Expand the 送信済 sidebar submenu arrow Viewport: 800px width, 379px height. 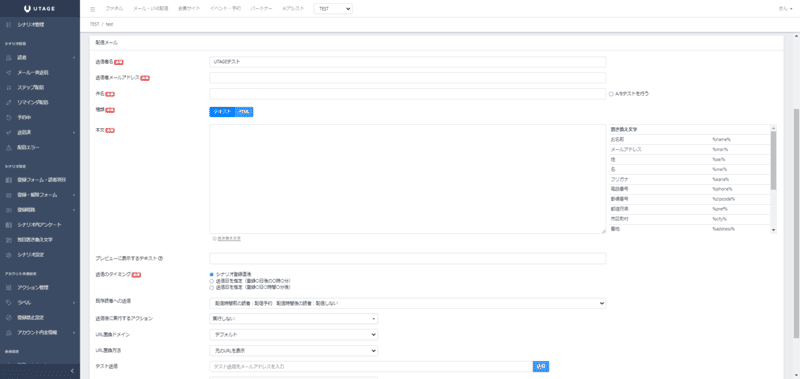tap(74, 133)
